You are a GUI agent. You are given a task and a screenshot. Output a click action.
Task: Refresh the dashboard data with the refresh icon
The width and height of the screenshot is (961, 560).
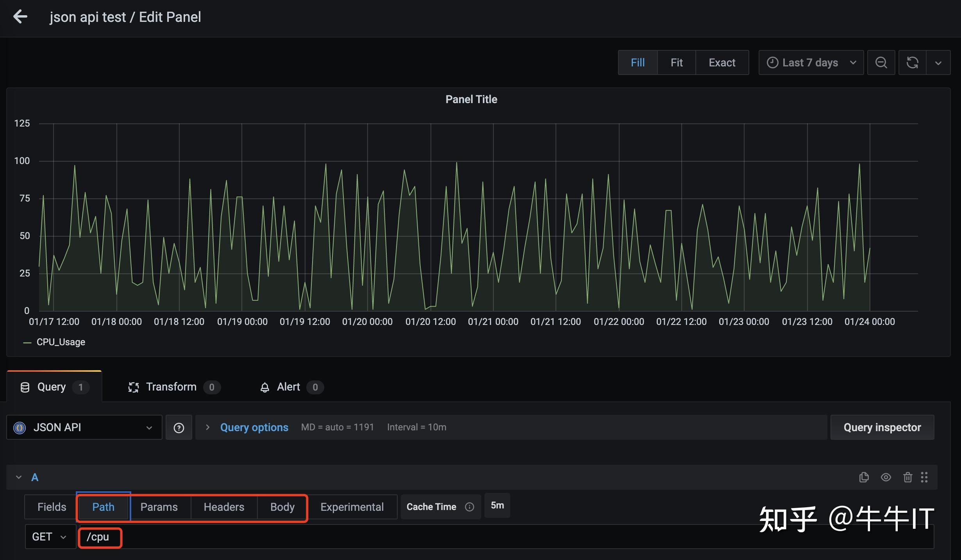913,62
